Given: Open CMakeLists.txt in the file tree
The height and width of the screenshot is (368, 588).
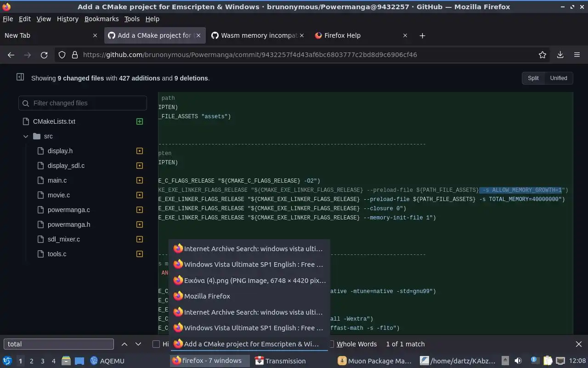Looking at the screenshot, I should [x=54, y=121].
